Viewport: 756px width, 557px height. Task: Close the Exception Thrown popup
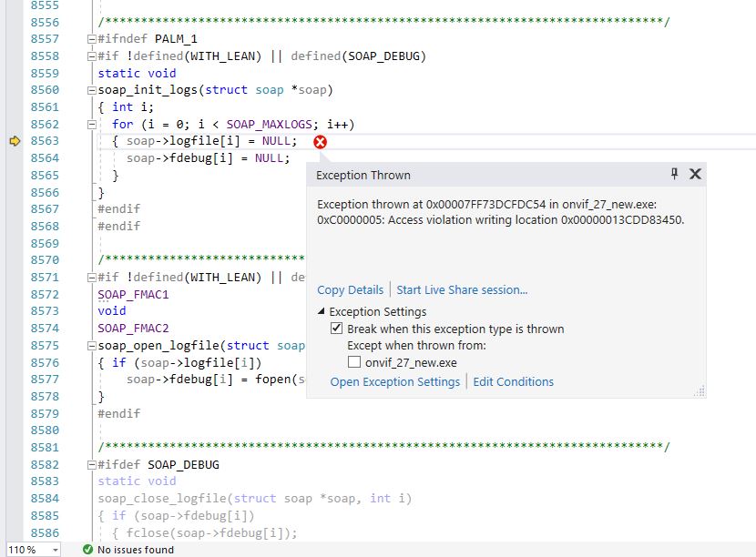pos(695,174)
